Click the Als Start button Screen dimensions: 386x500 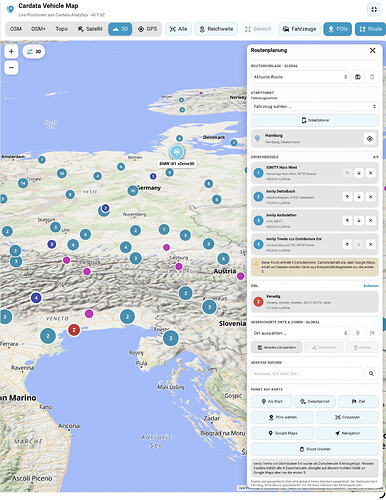pos(272,401)
